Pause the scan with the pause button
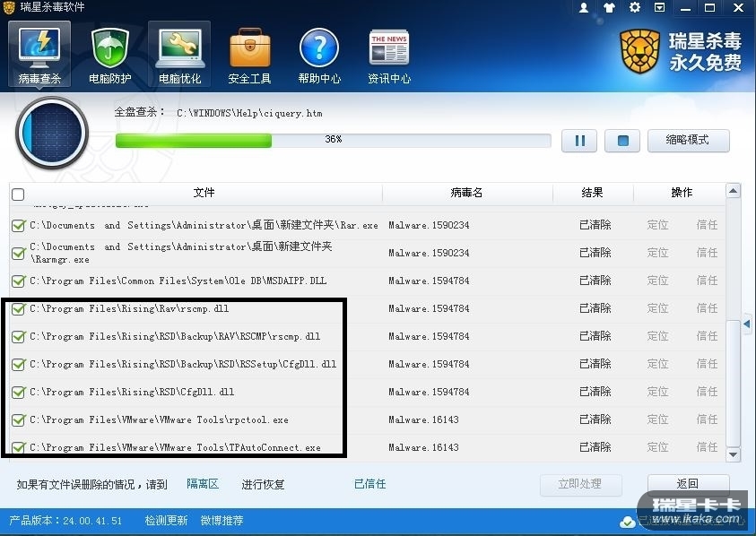 [x=579, y=141]
